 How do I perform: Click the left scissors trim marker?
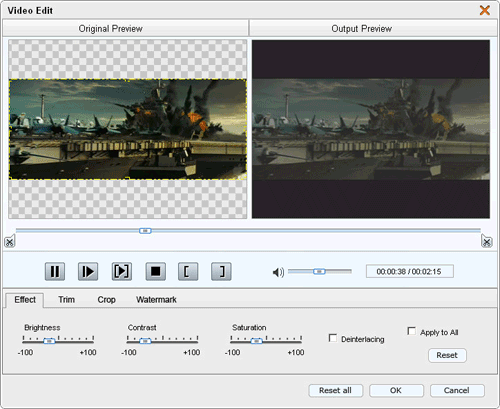(x=10, y=241)
